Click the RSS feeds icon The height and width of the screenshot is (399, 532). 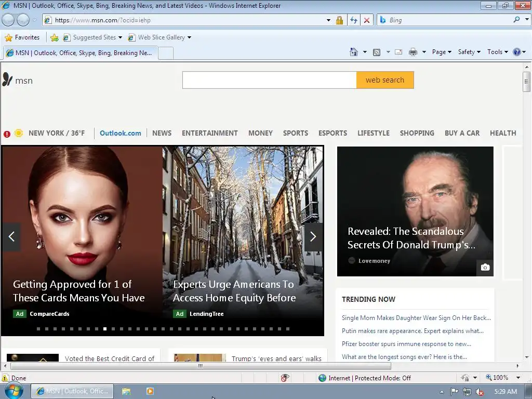(377, 52)
